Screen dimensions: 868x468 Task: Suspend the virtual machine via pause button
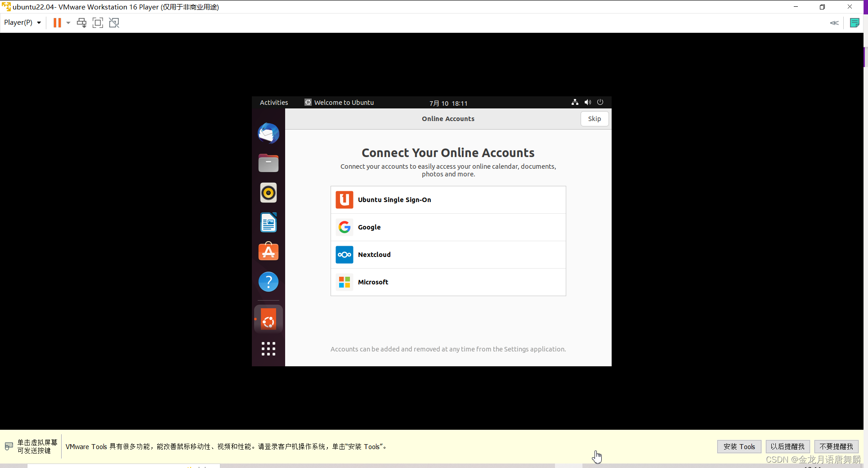(57, 22)
